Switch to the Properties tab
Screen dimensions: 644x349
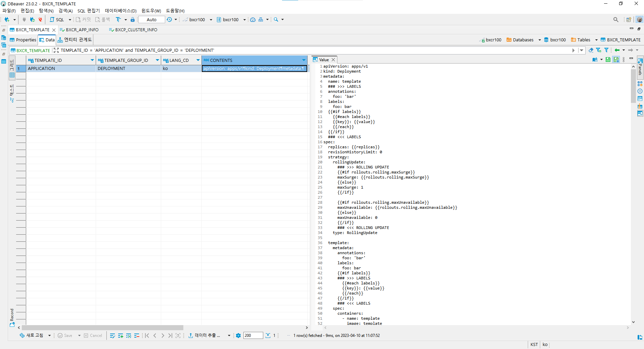click(x=23, y=40)
